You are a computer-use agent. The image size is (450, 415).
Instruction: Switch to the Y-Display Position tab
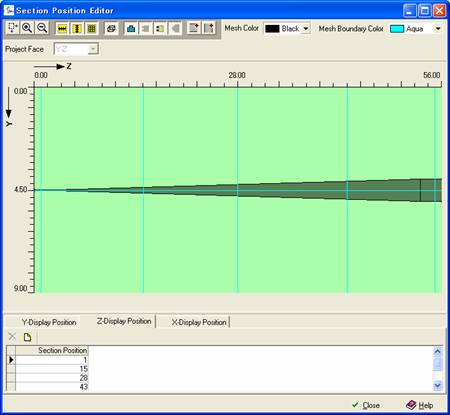pyautogui.click(x=49, y=322)
